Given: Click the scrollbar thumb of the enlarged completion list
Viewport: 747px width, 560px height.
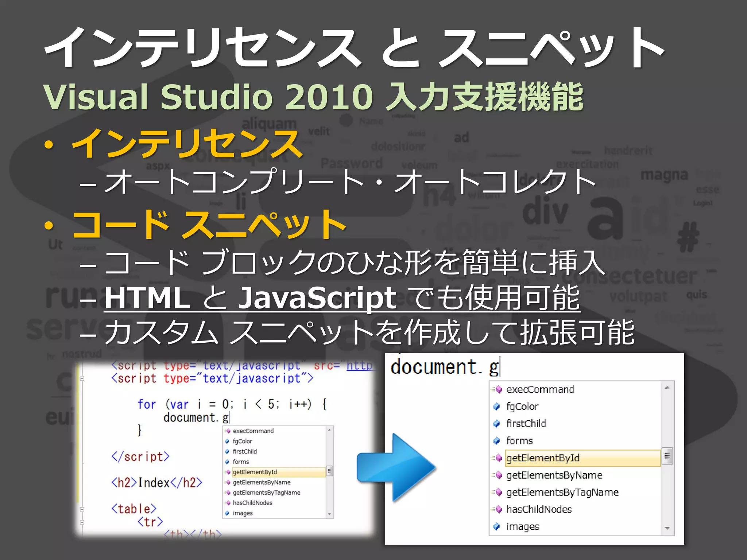Looking at the screenshot, I should tap(667, 456).
